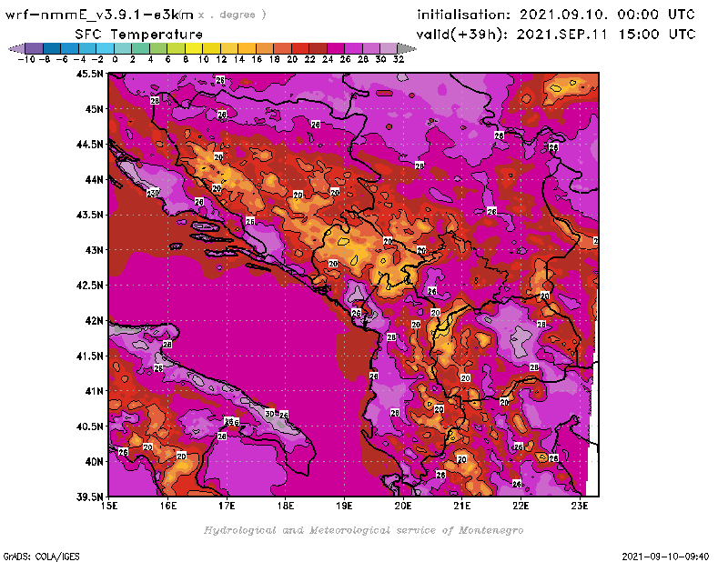Click the '41N' latitude label
This screenshot has width=728, height=562.
[x=95, y=391]
